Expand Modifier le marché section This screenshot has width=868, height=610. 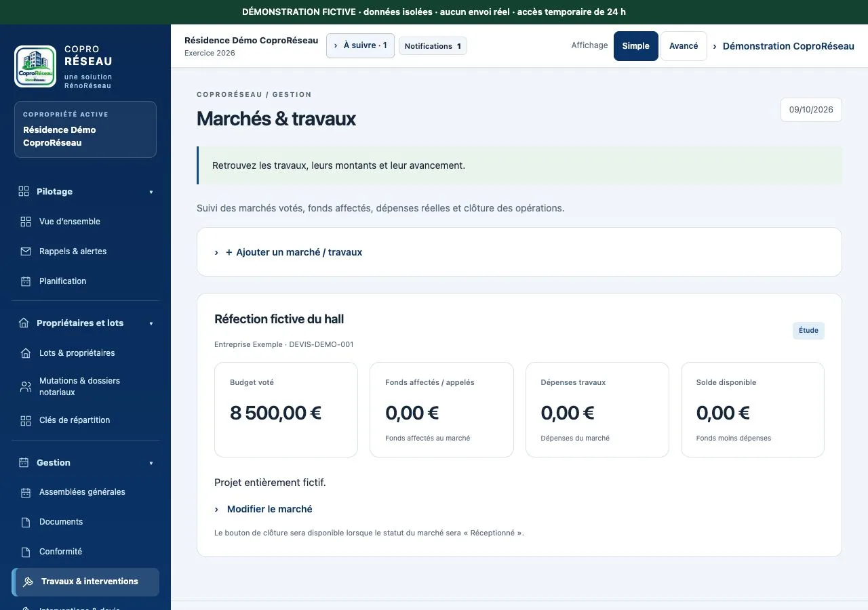click(263, 509)
